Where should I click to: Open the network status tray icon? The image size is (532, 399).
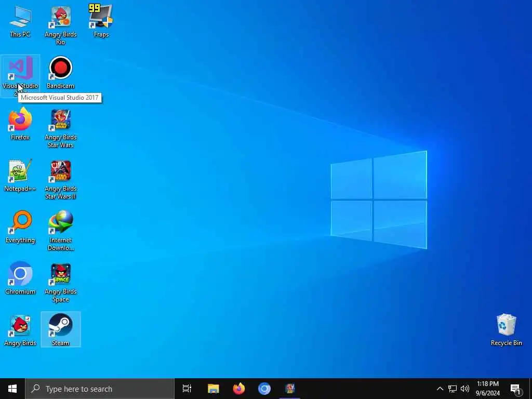(x=453, y=389)
